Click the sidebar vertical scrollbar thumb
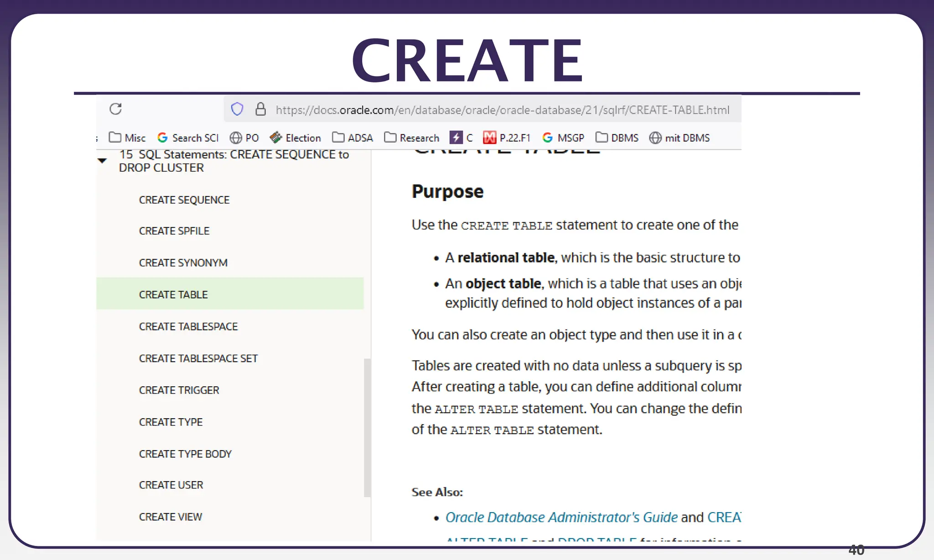 [367, 427]
